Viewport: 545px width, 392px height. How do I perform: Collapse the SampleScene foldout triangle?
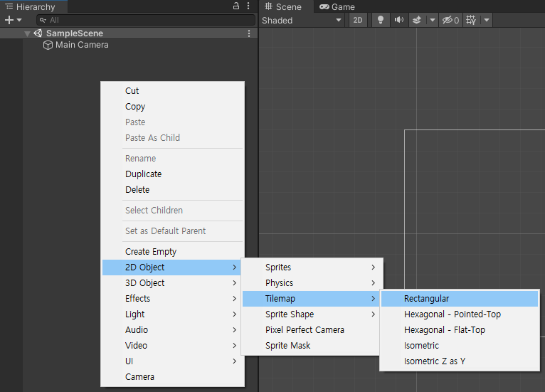[x=27, y=33]
